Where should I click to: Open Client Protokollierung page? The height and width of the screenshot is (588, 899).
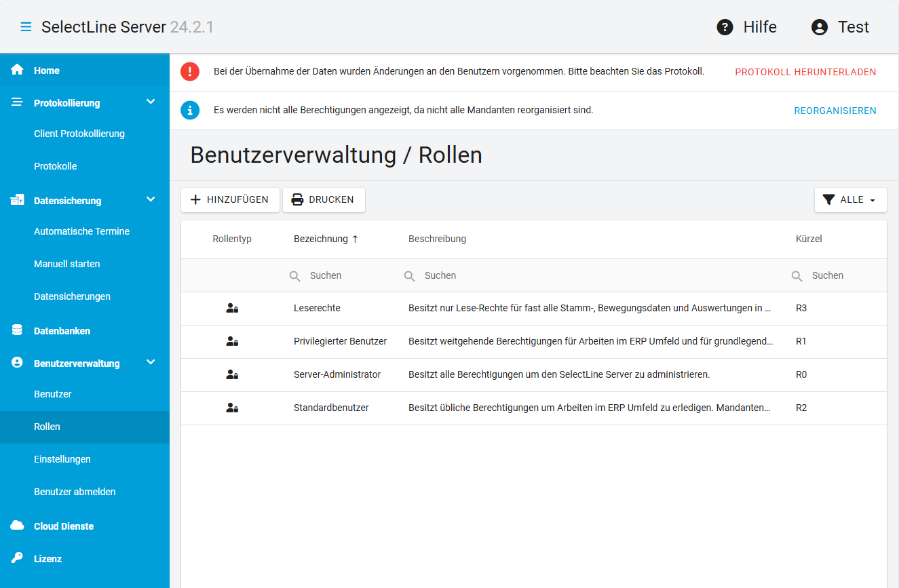pyautogui.click(x=79, y=134)
